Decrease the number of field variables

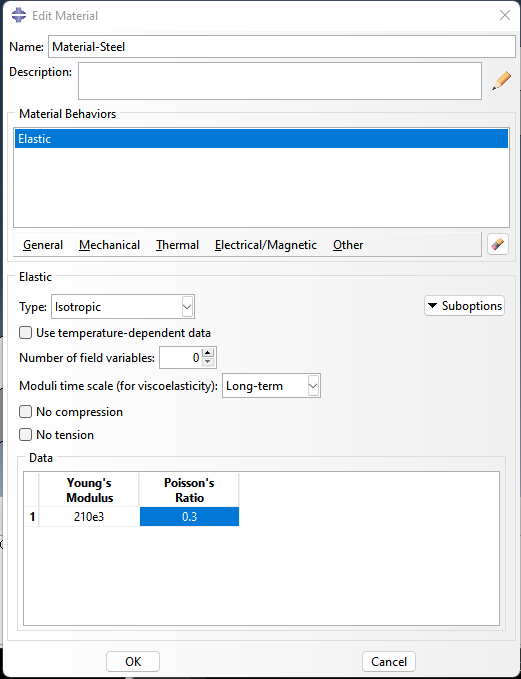[x=208, y=362]
